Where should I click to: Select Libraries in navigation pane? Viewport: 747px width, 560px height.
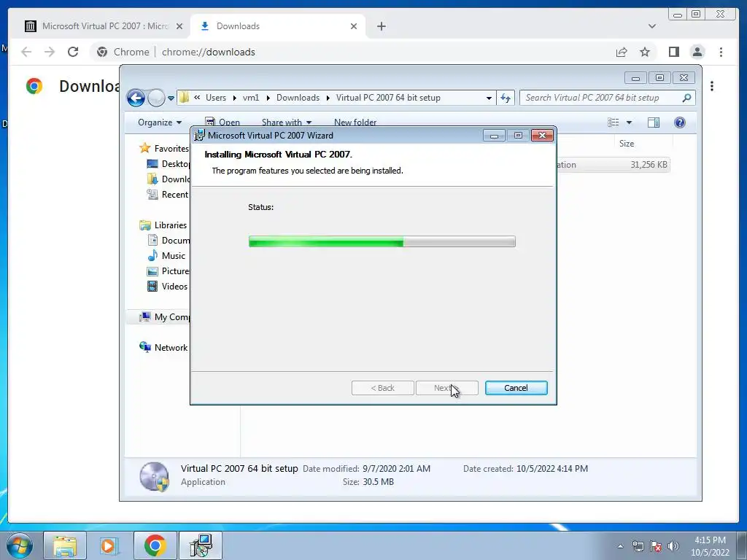coord(163,225)
